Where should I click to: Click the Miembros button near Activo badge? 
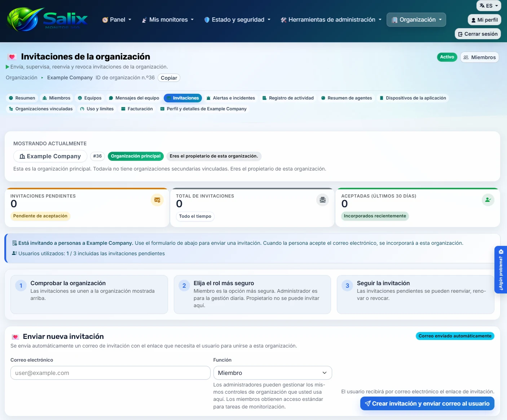pos(480,57)
